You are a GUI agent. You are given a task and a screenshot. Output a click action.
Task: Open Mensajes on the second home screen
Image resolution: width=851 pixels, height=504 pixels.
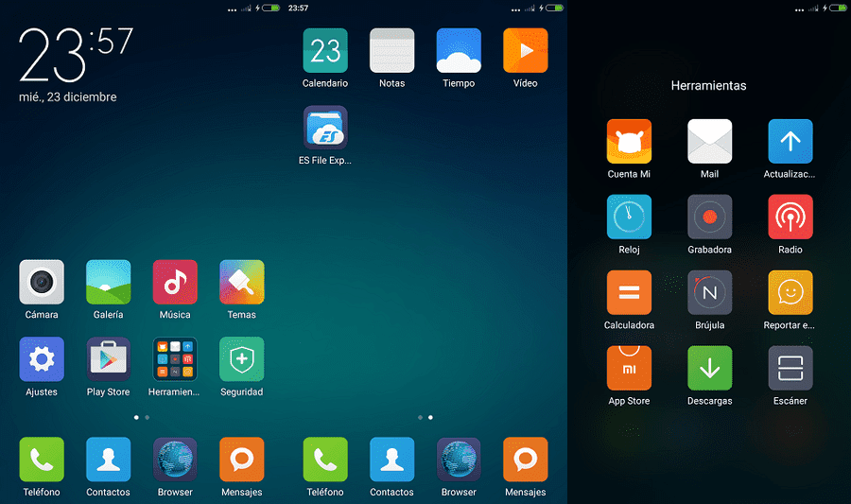[x=526, y=460]
